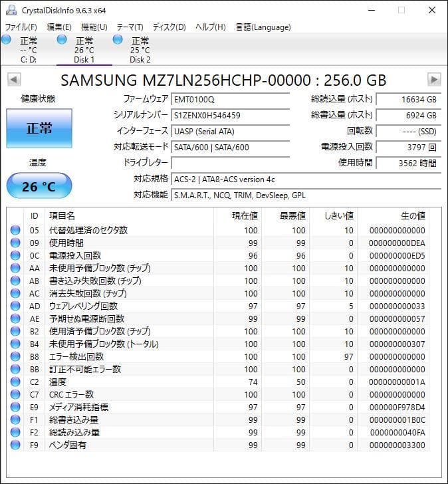Screen dimensions: 448x484
Task: Click status icon for B4 未使用予備ブロック数 (トータル) row
Action: pyautogui.click(x=15, y=344)
